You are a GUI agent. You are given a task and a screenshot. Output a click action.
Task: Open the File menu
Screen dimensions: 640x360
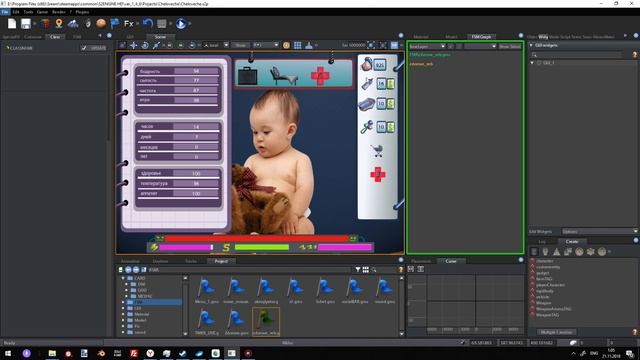coord(5,12)
